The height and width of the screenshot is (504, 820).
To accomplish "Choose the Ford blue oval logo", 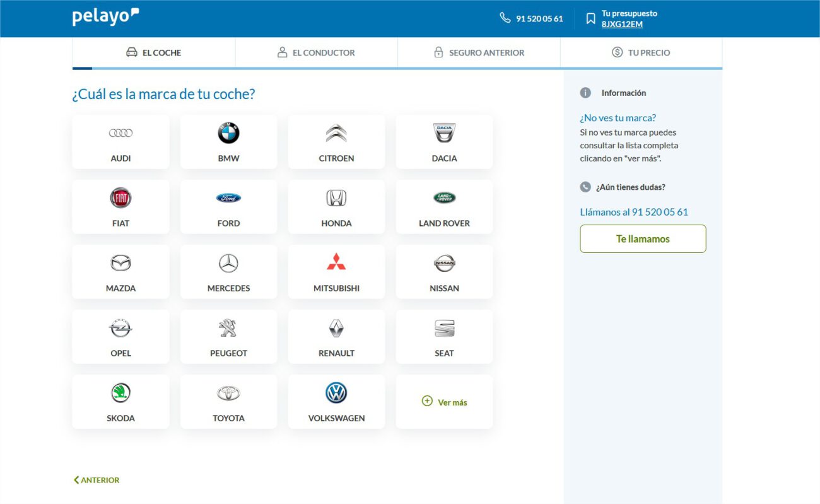I will 228,198.
